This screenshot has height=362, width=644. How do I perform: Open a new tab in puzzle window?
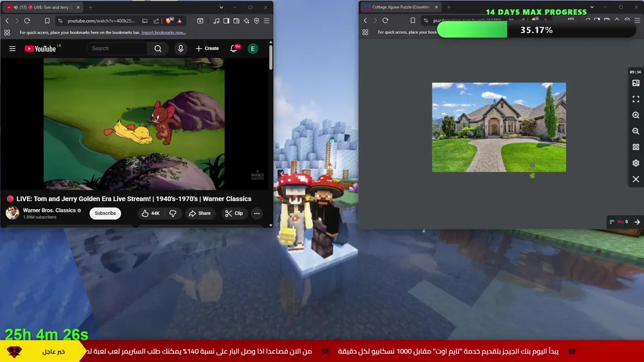tap(449, 8)
